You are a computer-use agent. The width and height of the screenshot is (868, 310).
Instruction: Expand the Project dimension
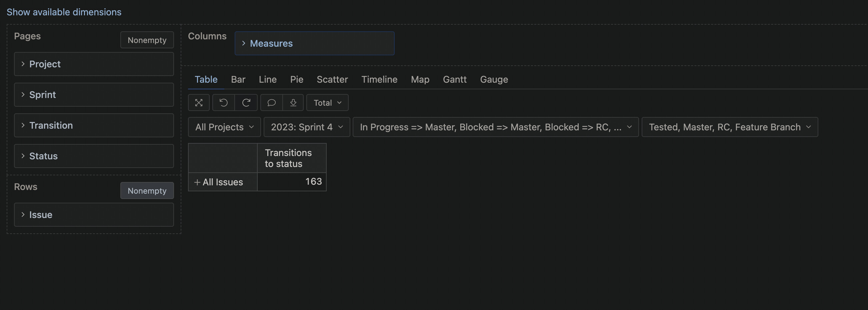tap(94, 64)
